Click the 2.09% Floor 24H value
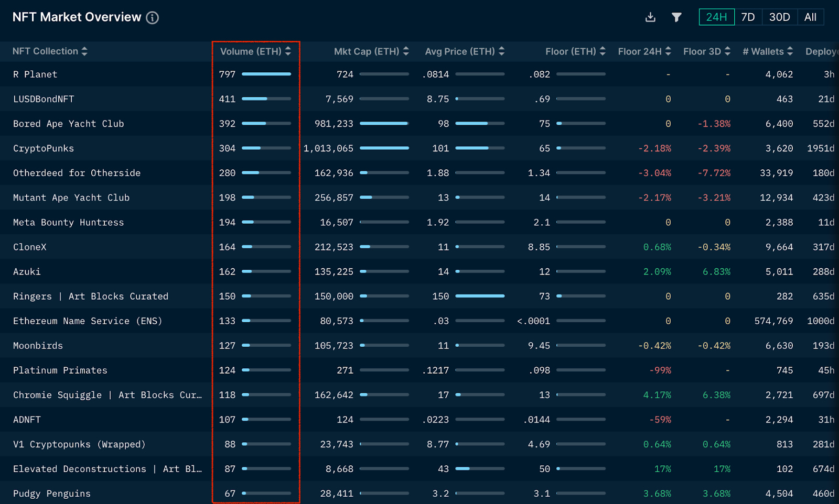This screenshot has width=839, height=504. 657,271
